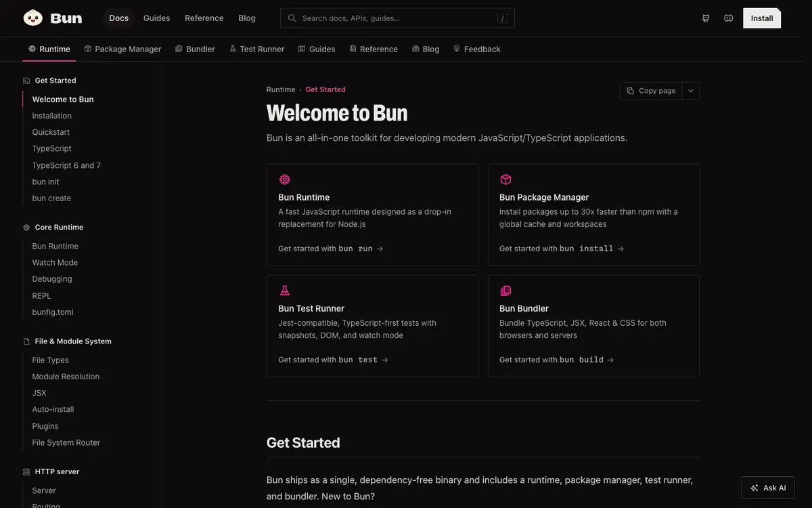812x508 pixels.
Task: Click the Bun Package Manager box icon
Action: 505,179
